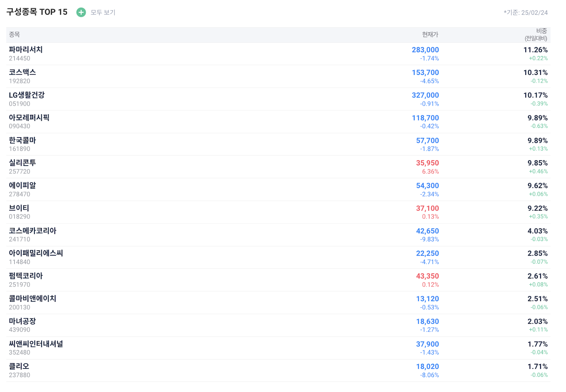Select the 실리콘투 stock name
This screenshot has height=392, width=566.
(22, 163)
